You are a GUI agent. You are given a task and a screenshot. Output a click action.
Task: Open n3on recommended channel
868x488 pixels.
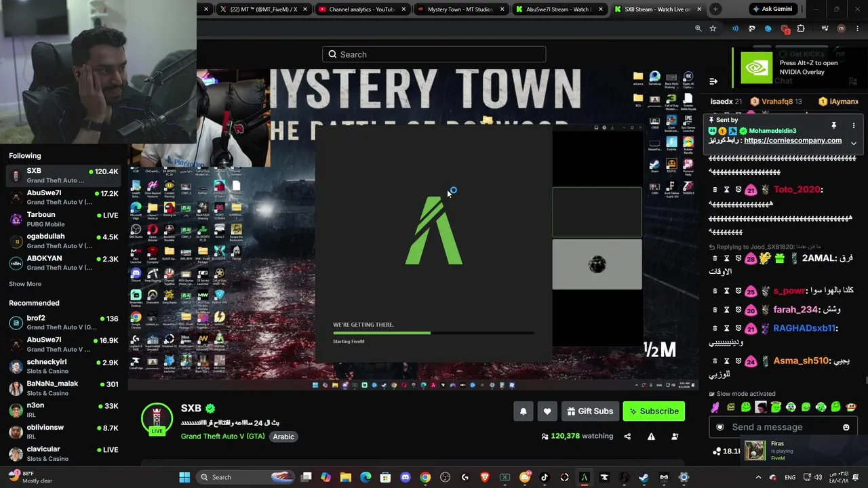(64, 409)
